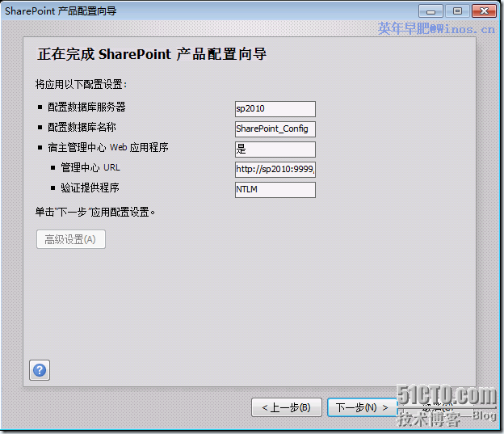Click the NTLM authentication provider field
The width and height of the screenshot is (504, 434).
(x=275, y=189)
